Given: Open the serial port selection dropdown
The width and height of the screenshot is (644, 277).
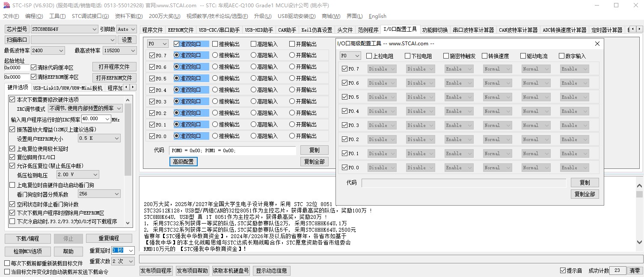Looking at the screenshot, I should click(74, 40).
